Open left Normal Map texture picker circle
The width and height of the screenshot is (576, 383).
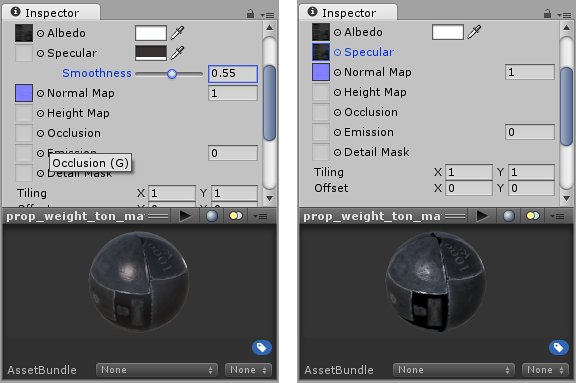40,93
